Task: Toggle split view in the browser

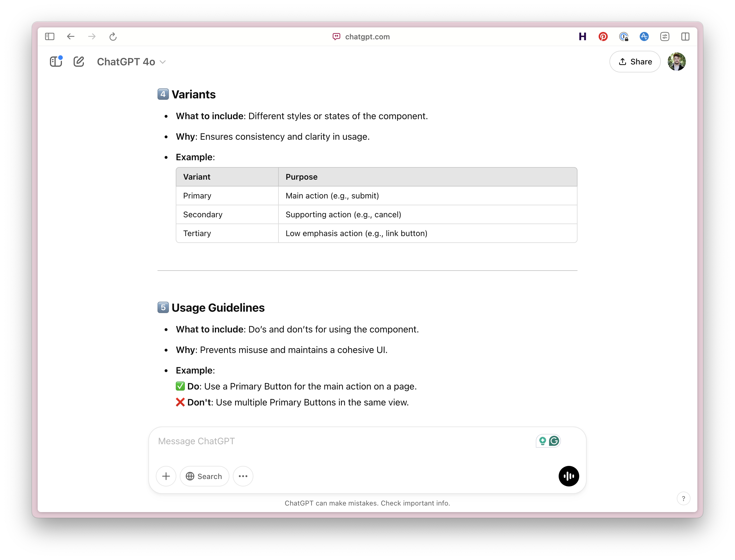Action: tap(686, 37)
